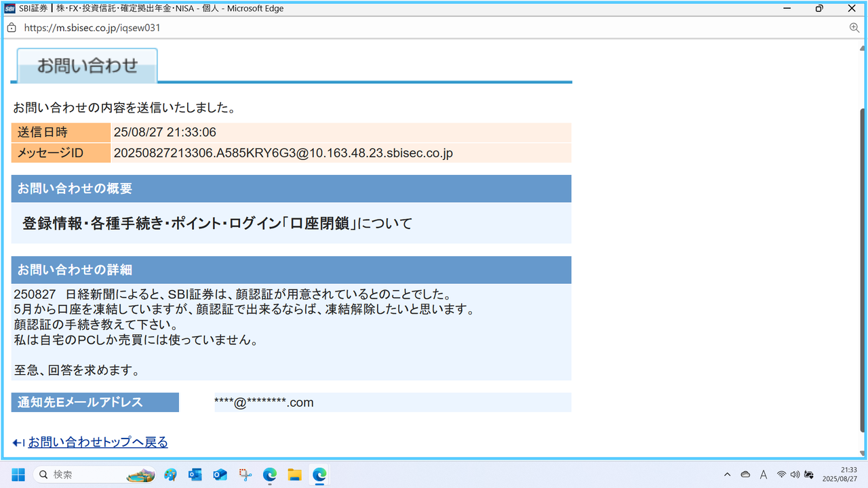Open the OneDrive cloud tray icon
The height and width of the screenshot is (488, 868).
(x=745, y=474)
